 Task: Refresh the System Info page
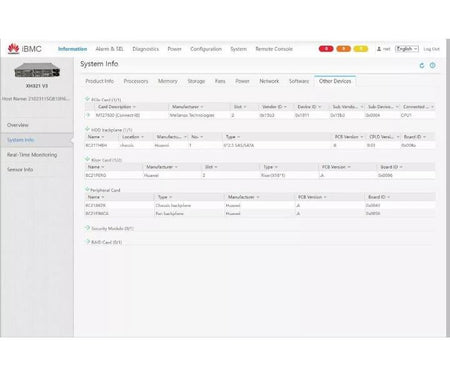tap(422, 65)
